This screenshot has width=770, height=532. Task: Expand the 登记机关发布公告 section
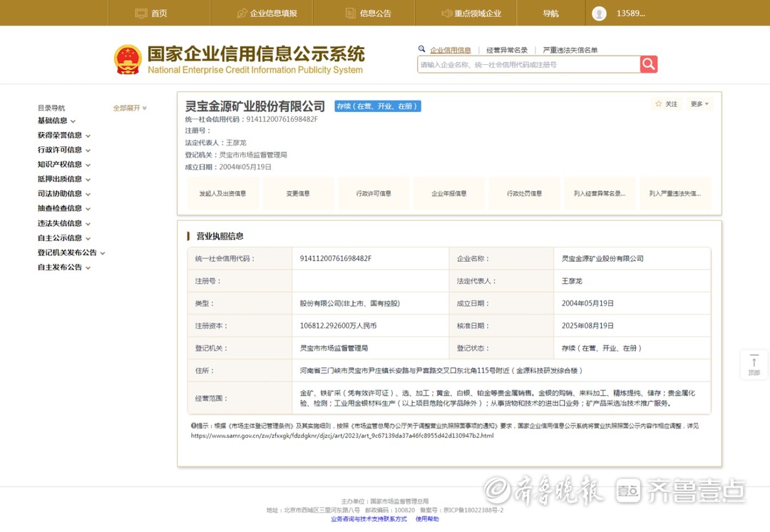coord(71,253)
